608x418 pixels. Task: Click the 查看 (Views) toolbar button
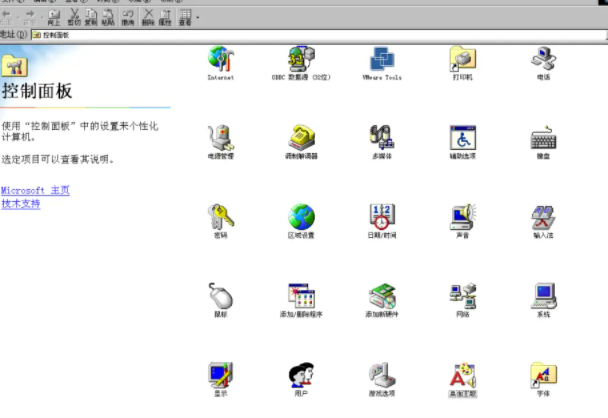point(185,18)
